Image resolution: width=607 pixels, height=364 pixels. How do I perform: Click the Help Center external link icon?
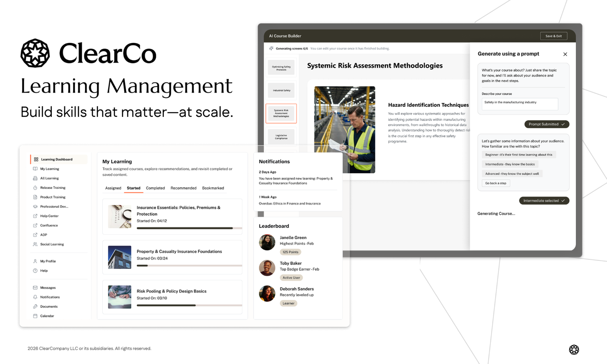[35, 216]
